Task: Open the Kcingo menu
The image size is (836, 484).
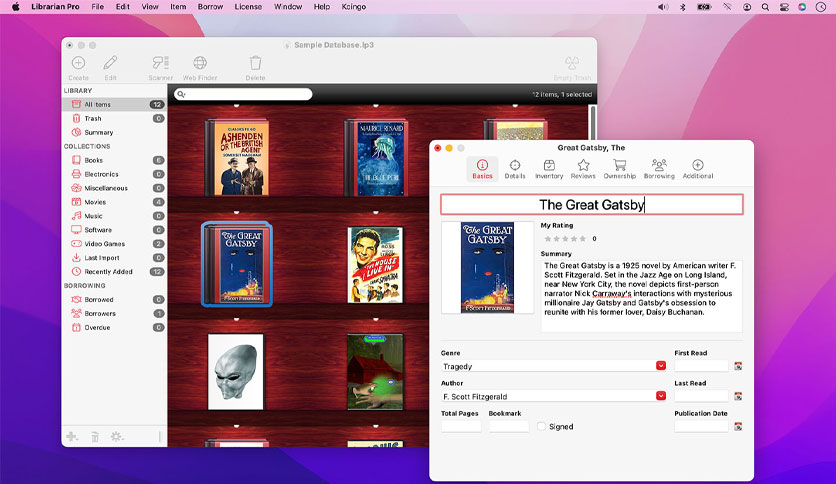Action: point(353,7)
